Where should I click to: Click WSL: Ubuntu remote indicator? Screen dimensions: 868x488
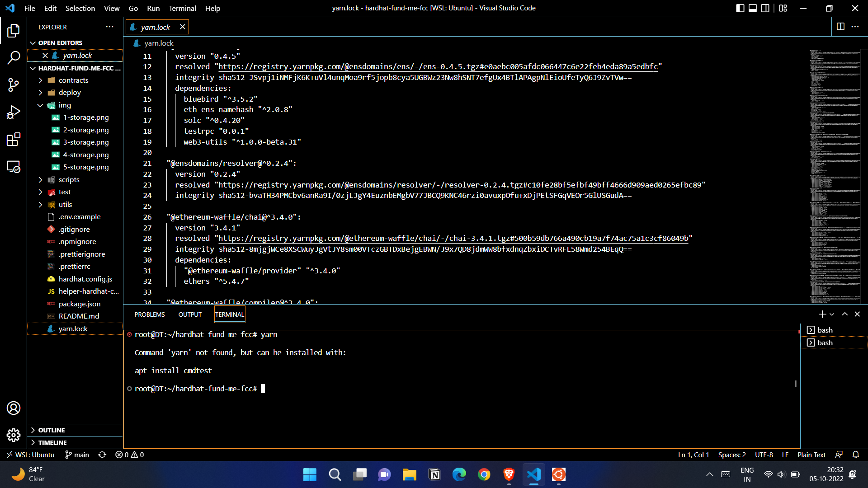point(31,455)
